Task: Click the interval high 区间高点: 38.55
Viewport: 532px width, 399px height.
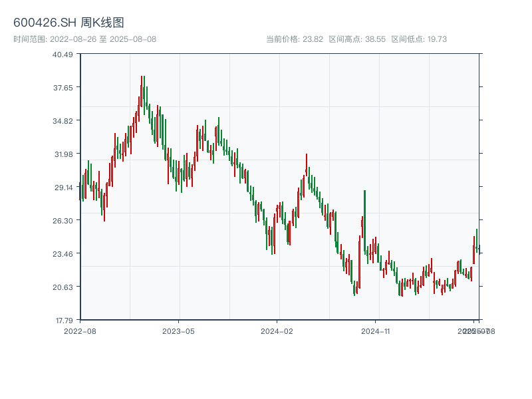Action: 357,39
